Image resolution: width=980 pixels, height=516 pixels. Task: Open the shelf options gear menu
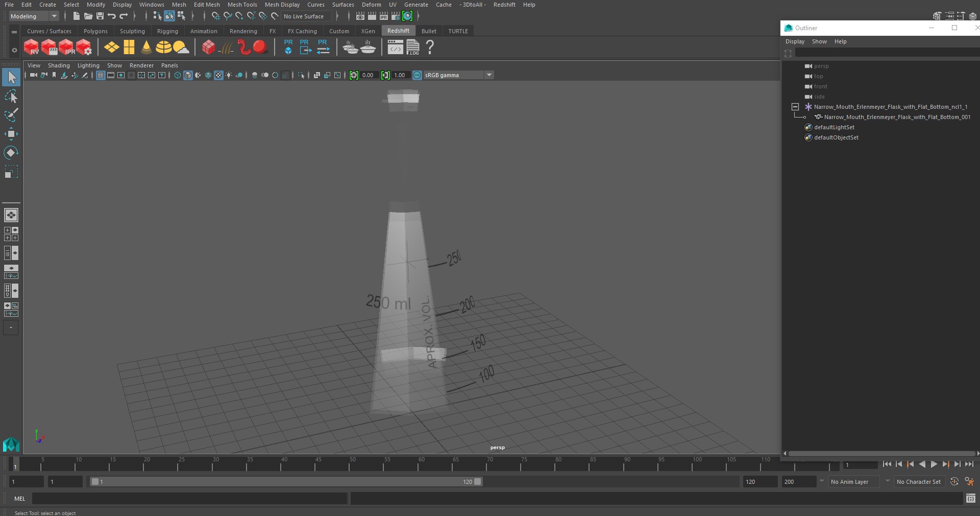(14, 50)
